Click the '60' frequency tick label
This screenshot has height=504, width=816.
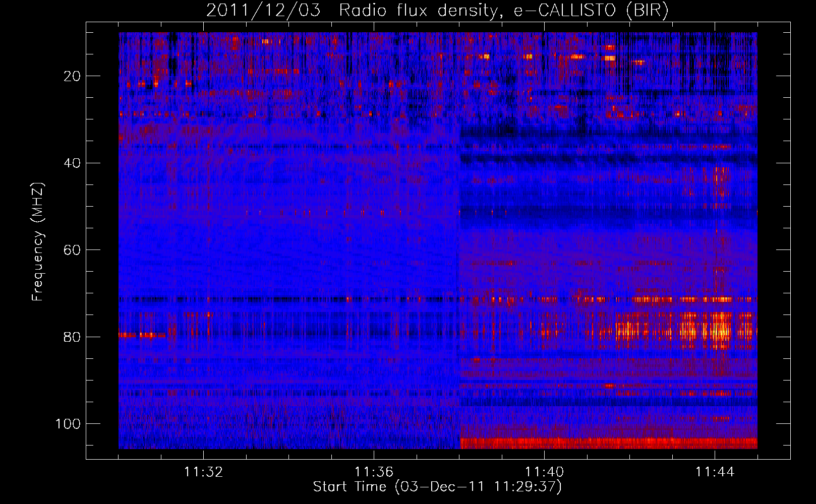73,250
